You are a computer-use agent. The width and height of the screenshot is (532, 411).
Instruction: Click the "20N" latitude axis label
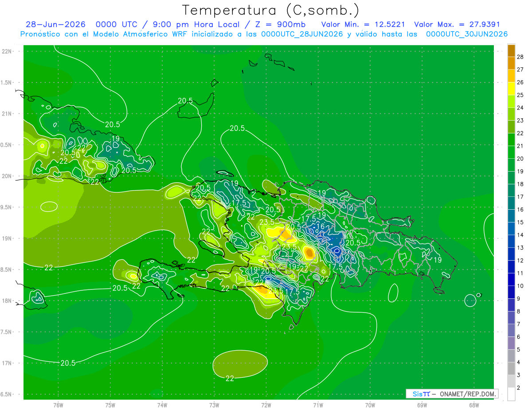click(x=7, y=176)
